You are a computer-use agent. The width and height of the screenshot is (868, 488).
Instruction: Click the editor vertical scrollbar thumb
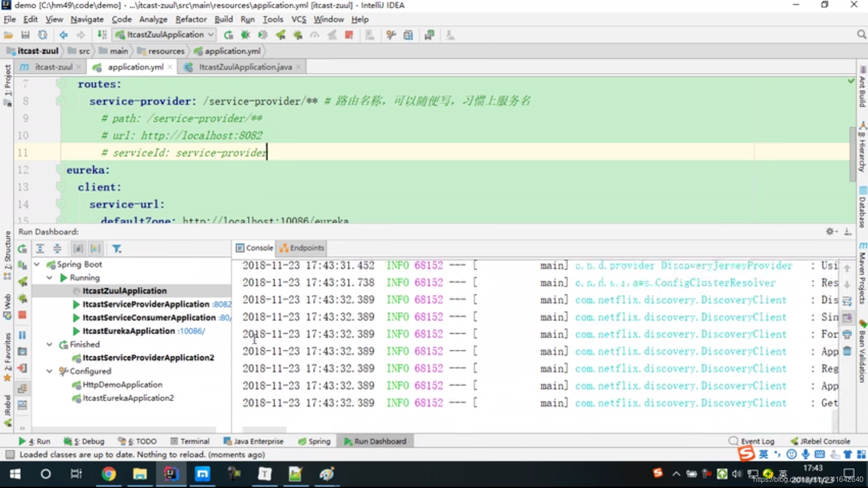tap(852, 154)
